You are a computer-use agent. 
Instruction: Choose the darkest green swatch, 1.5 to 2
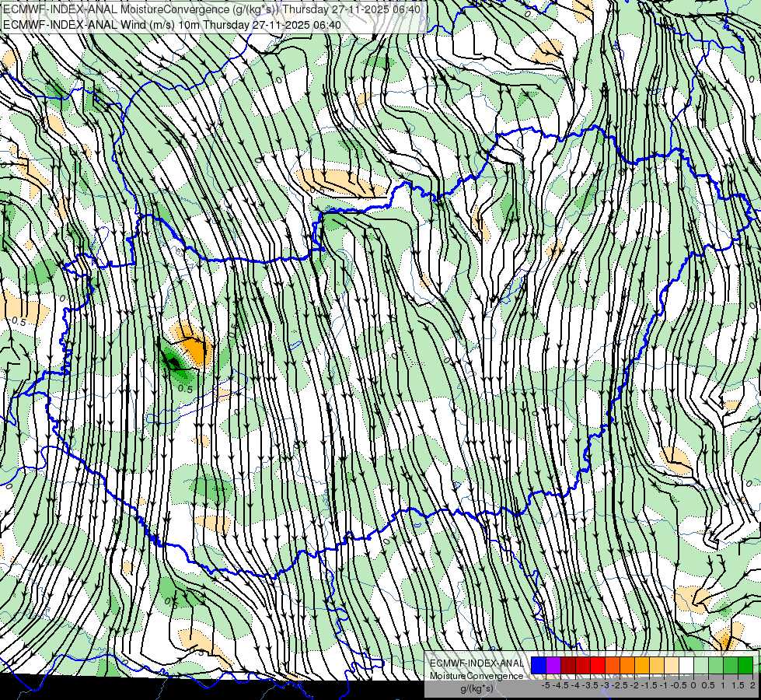(x=745, y=666)
